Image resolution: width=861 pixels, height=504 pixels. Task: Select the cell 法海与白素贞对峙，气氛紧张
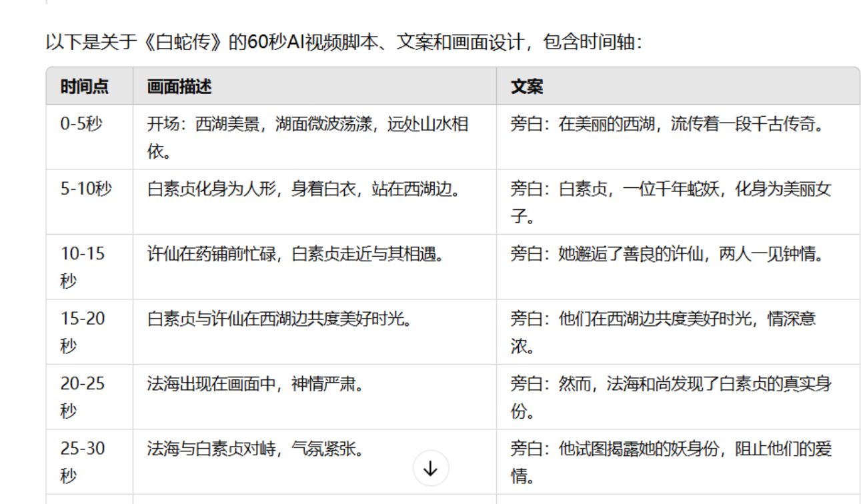coord(315,462)
